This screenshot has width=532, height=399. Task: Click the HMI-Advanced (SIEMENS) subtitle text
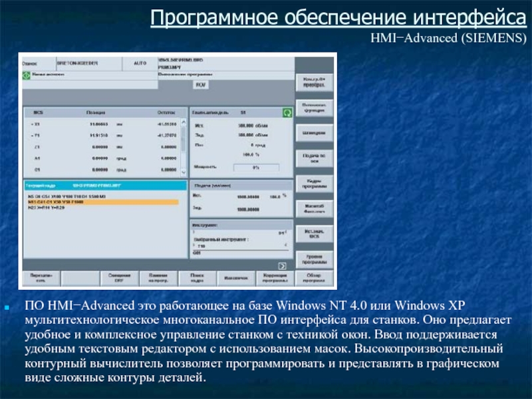448,38
